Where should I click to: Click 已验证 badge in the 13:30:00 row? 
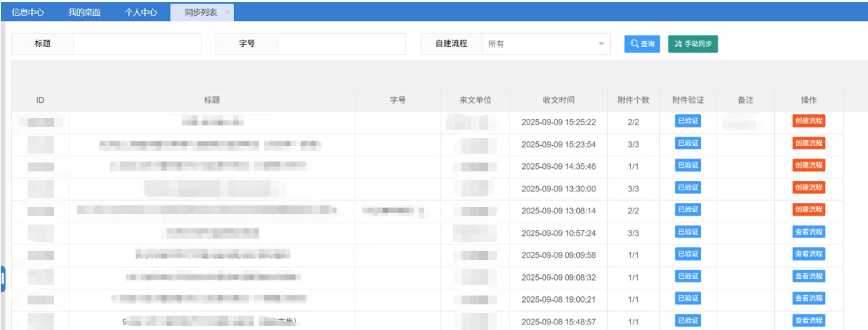point(687,188)
